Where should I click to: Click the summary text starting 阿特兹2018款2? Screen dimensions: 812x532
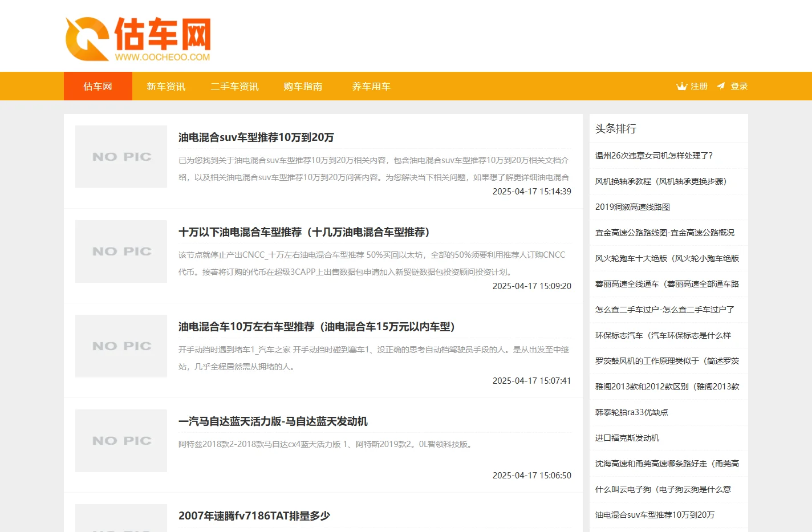(326, 444)
